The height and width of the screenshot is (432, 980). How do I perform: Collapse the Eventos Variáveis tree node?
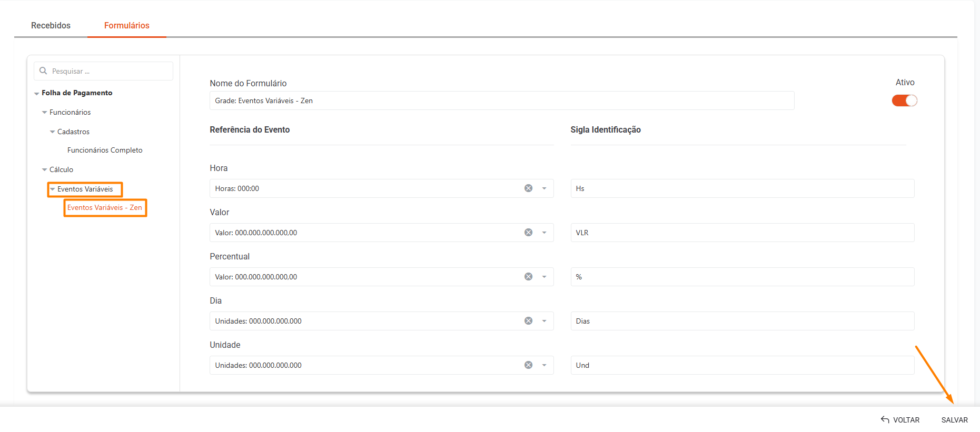[52, 189]
